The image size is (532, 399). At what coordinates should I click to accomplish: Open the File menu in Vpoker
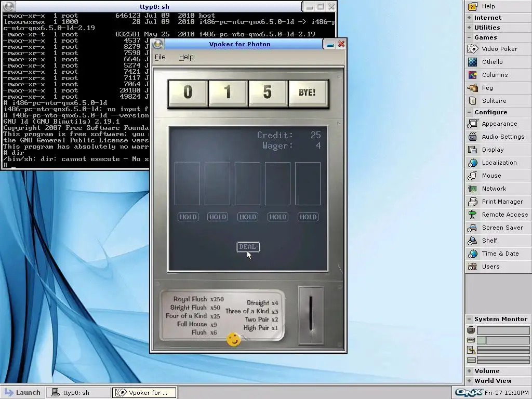[160, 57]
